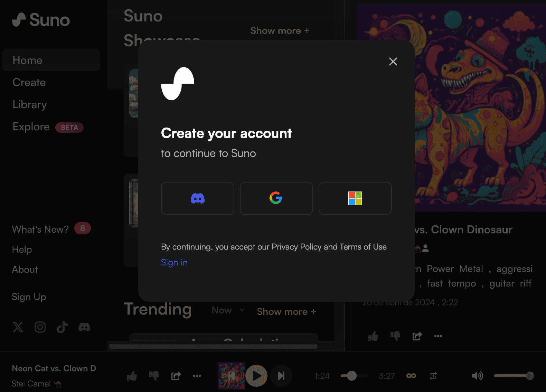546x392 pixels.
Task: Share the song from the details panel
Action: 417,336
